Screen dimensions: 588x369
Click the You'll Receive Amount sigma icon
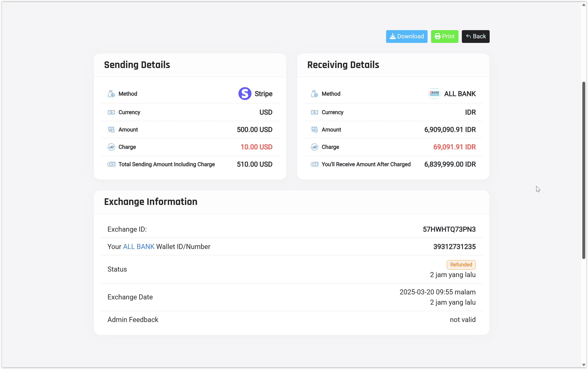tap(314, 164)
